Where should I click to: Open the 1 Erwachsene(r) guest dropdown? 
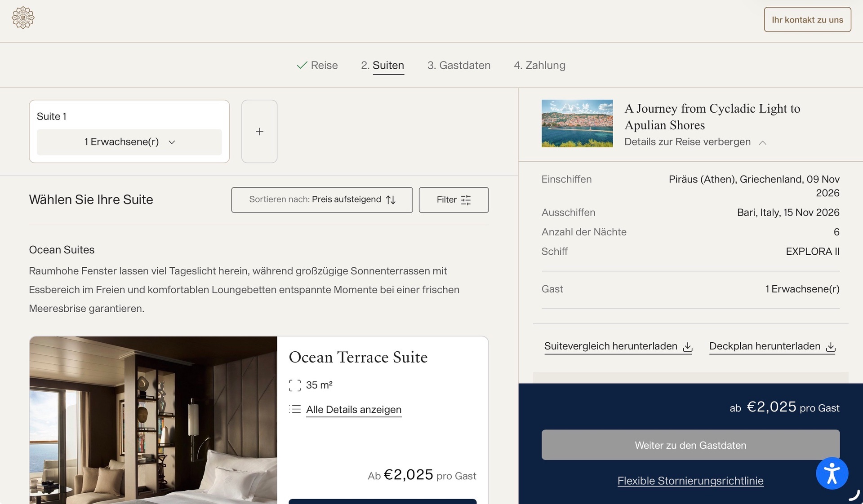129,142
